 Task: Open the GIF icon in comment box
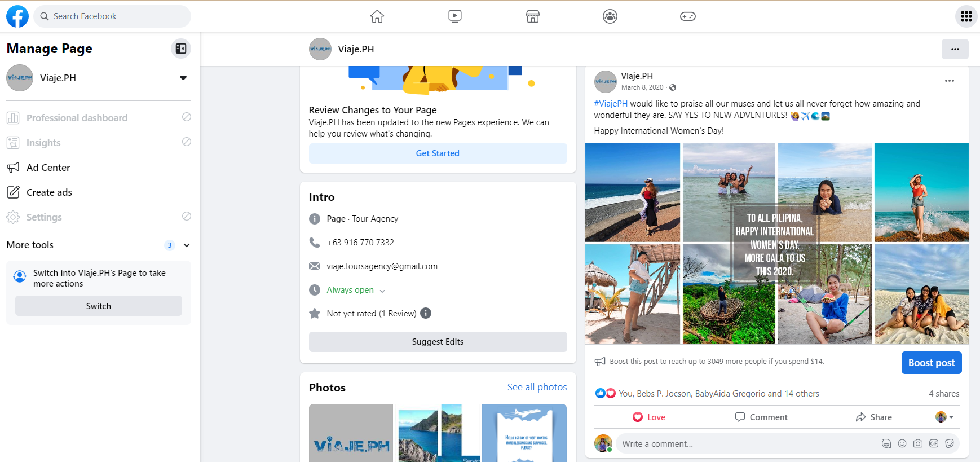(934, 443)
